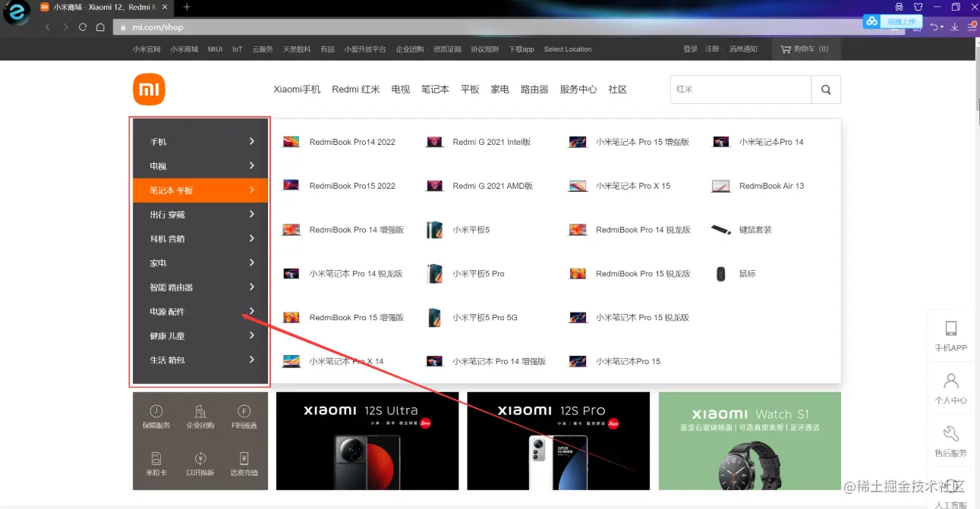The width and height of the screenshot is (980, 509).
Task: Expand the 生活 箱包 category chevron
Action: [252, 360]
